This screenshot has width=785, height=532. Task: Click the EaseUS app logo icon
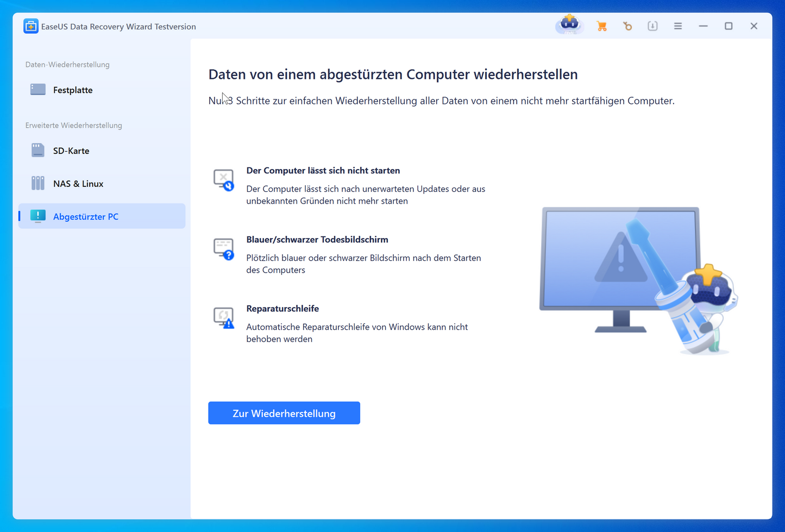point(31,26)
